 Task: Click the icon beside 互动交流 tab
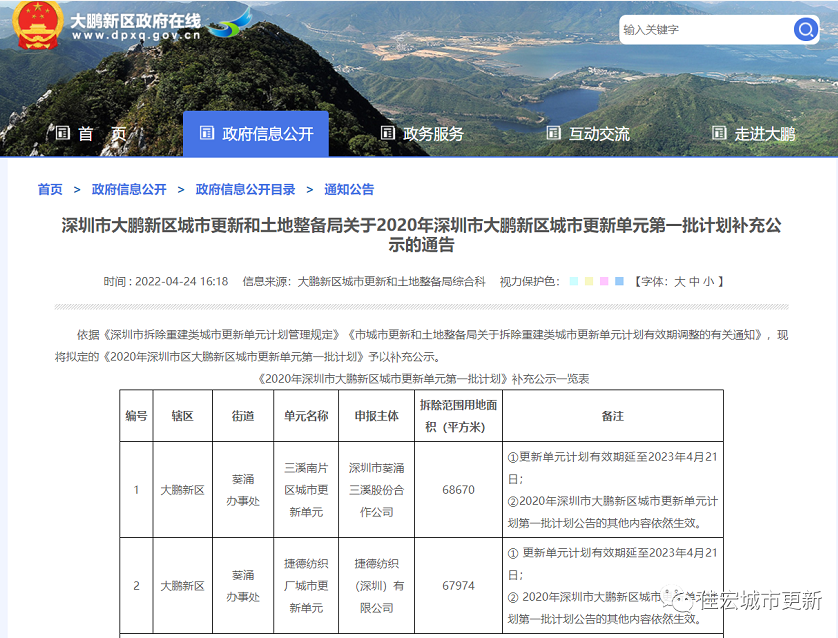[x=553, y=133]
